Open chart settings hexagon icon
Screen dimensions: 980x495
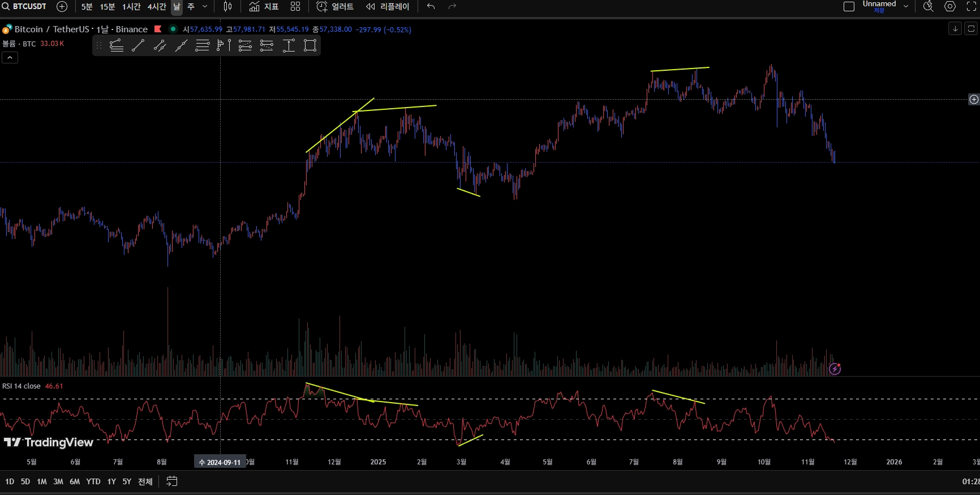pyautogui.click(x=950, y=7)
